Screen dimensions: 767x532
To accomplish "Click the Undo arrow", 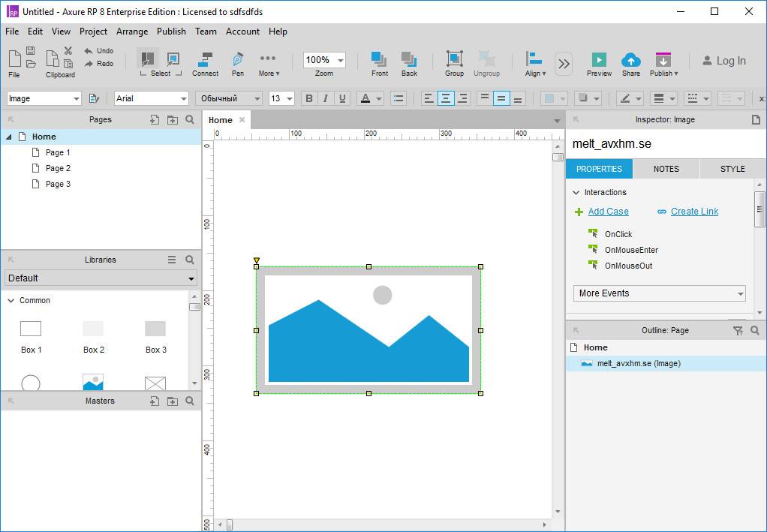I will click(99, 51).
